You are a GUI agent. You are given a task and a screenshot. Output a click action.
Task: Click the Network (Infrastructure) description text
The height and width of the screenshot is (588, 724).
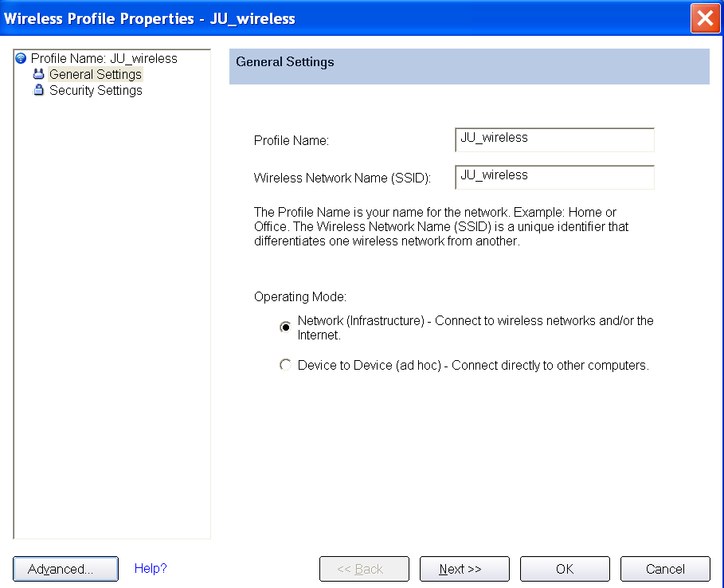pyautogui.click(x=475, y=327)
